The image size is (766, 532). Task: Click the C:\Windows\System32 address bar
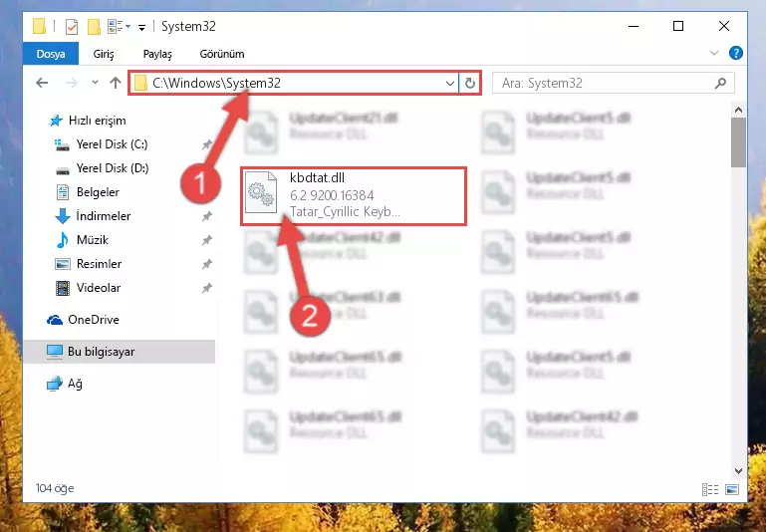pos(293,83)
